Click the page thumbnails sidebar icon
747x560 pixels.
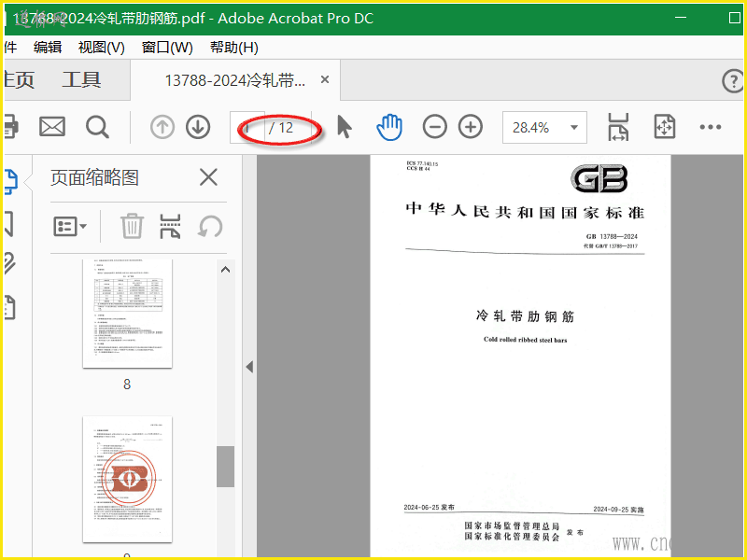coord(10,181)
